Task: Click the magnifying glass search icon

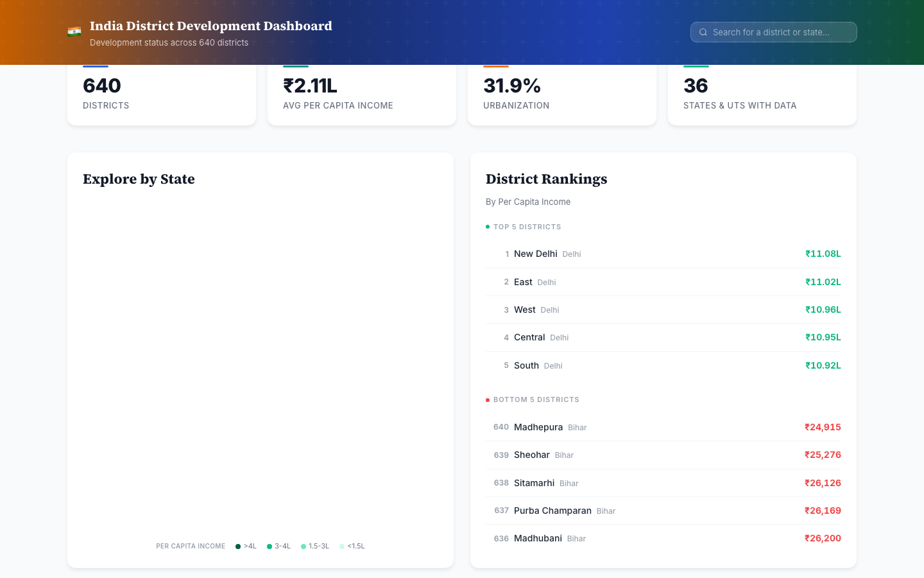Action: pyautogui.click(x=703, y=32)
